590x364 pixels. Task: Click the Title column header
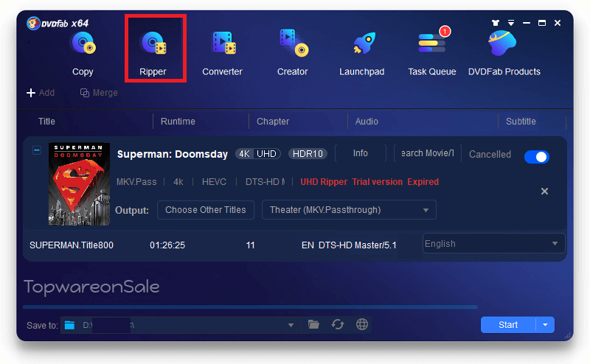coord(46,122)
